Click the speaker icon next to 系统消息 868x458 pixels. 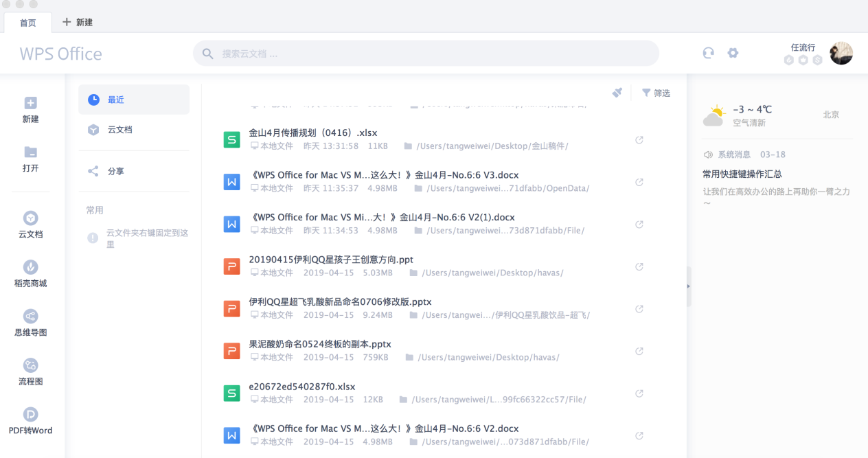pos(708,155)
